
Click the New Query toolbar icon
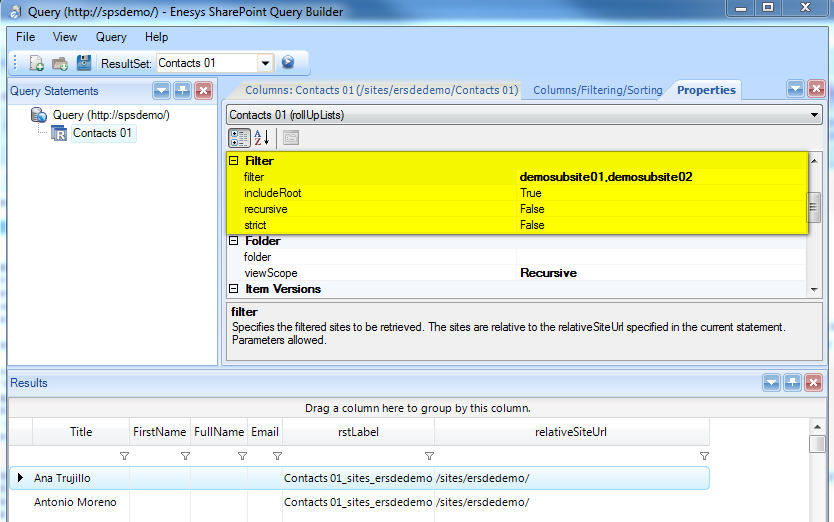[36, 63]
